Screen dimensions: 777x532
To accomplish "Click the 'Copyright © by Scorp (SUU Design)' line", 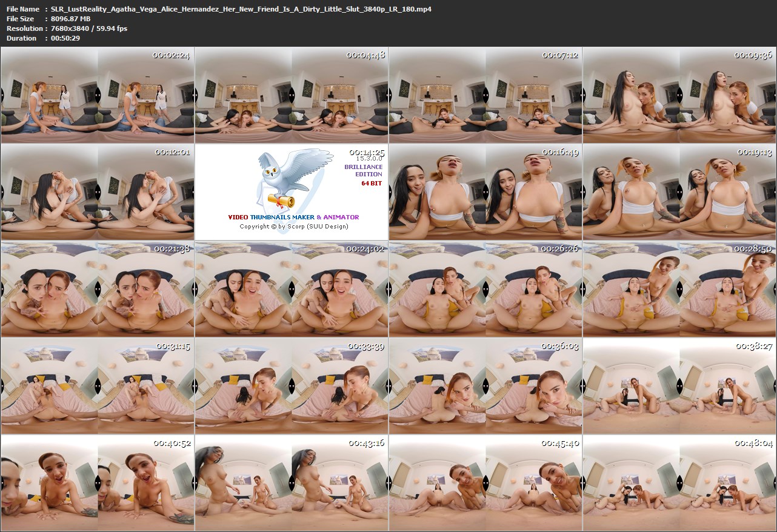I will pyautogui.click(x=294, y=227).
